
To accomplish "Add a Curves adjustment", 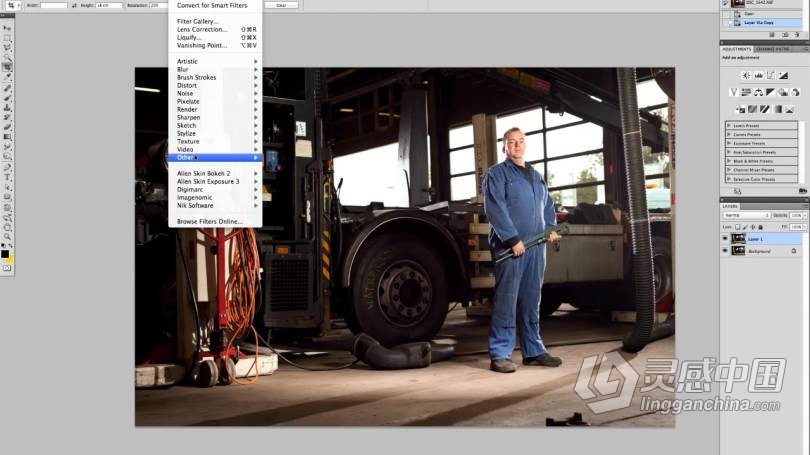I will pyautogui.click(x=771, y=75).
